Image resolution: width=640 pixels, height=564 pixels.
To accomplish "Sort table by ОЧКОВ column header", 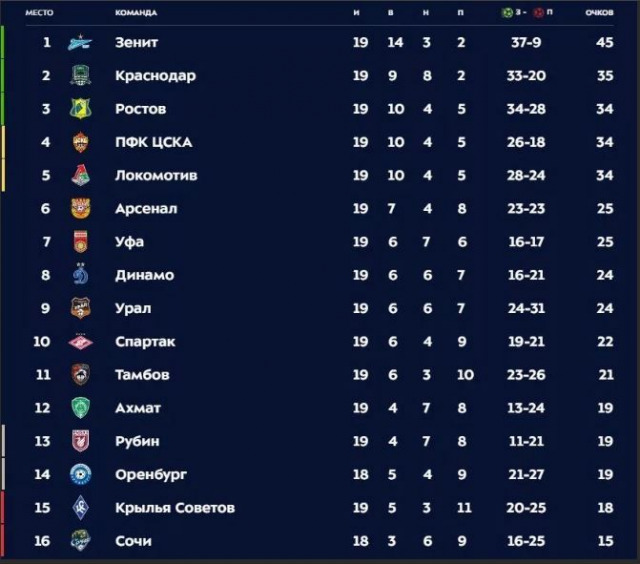I will pyautogui.click(x=602, y=13).
